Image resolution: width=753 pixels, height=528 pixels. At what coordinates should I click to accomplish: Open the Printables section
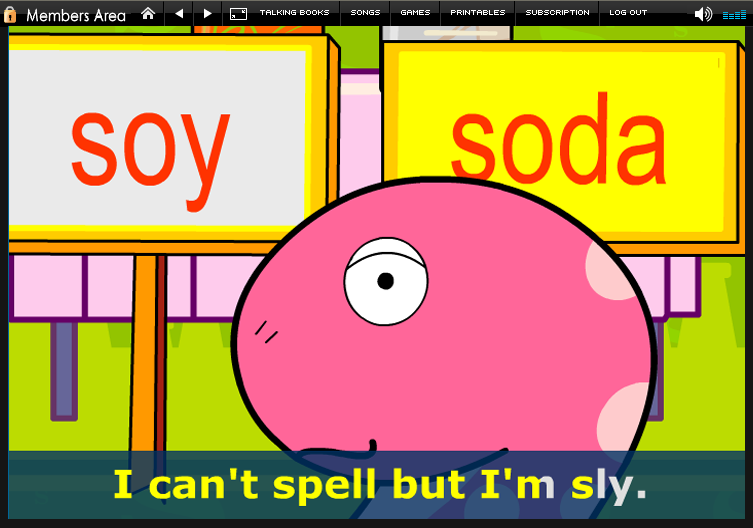click(x=477, y=13)
